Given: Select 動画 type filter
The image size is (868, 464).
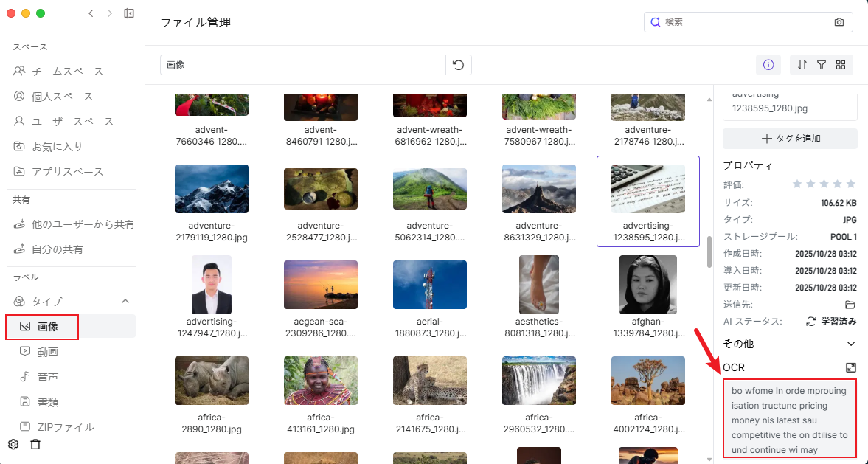Looking at the screenshot, I should (48, 352).
